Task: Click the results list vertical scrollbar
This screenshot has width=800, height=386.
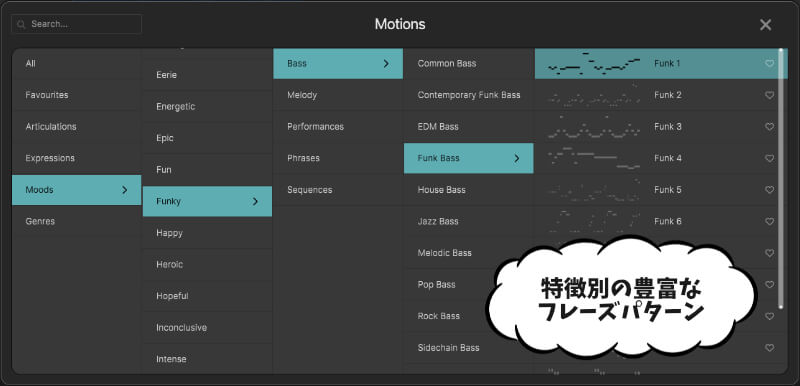Action: [781, 178]
